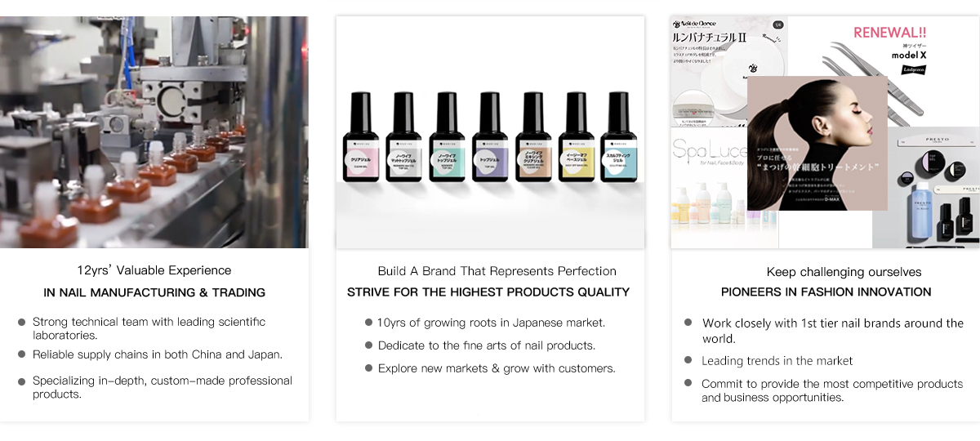Click 'Explore new markets & grow with customers' bullet
The height and width of the screenshot is (441, 980).
497,368
